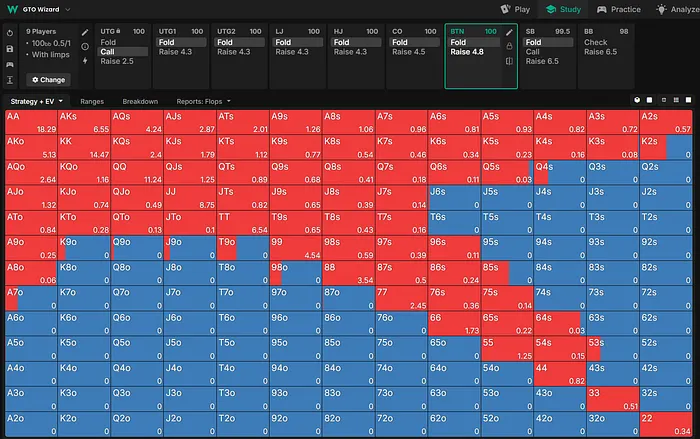Click the Change button
700x439 pixels.
pyautogui.click(x=47, y=79)
